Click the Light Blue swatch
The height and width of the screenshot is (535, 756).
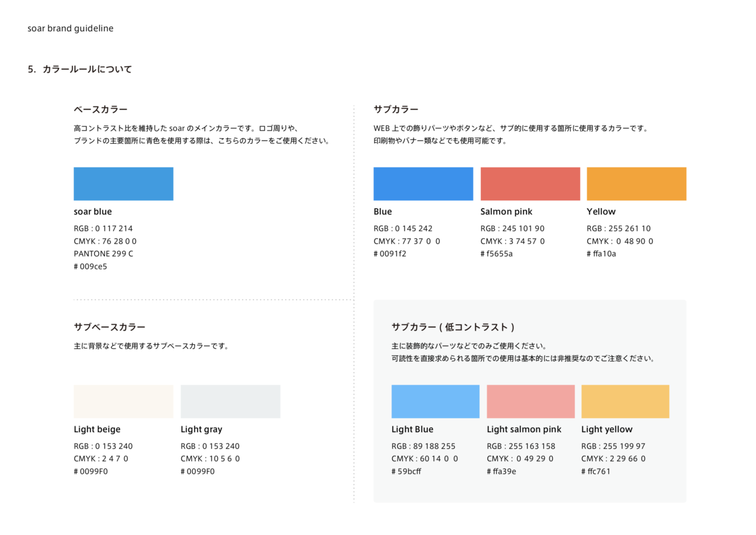pos(435,401)
